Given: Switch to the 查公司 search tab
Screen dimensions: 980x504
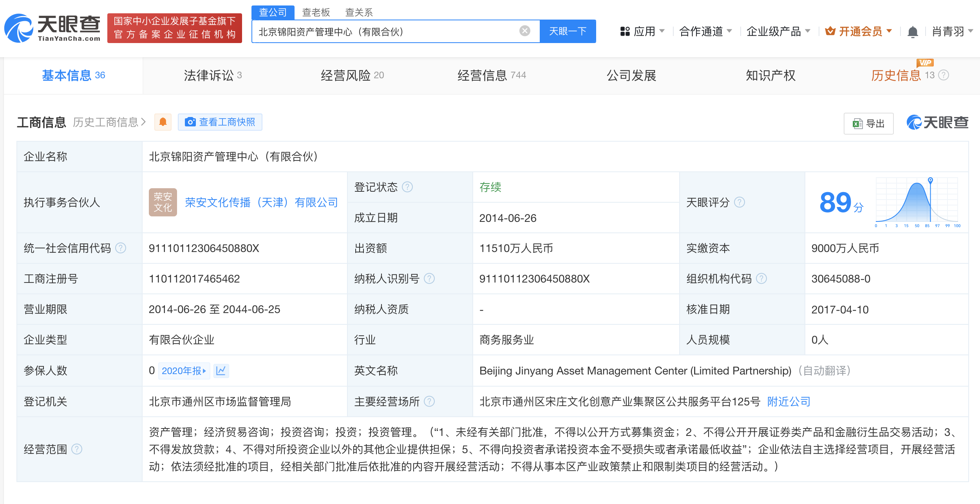Looking at the screenshot, I should coord(273,12).
